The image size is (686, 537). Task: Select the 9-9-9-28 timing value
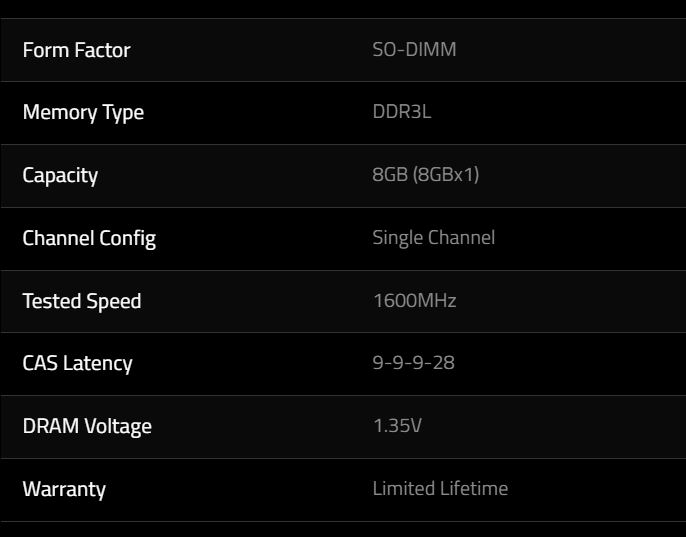tap(413, 363)
